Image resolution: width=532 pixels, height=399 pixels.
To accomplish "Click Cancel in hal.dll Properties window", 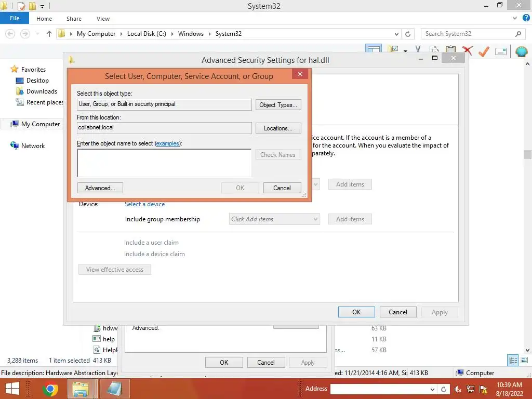I will click(265, 362).
